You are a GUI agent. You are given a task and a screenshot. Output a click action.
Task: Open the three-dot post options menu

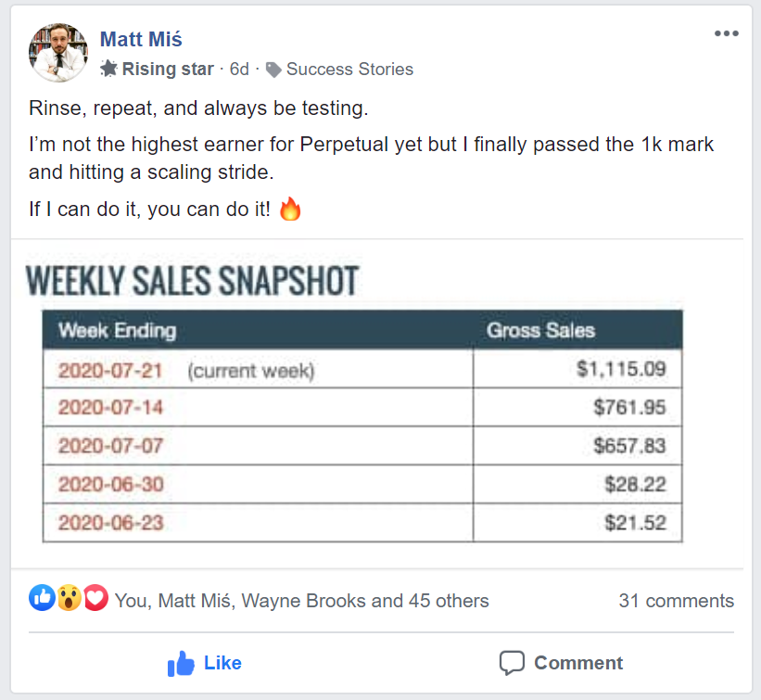726,33
